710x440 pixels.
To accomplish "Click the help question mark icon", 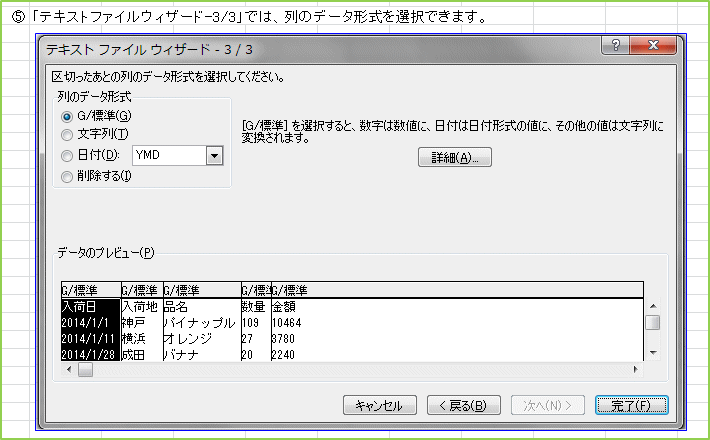I will (x=615, y=45).
